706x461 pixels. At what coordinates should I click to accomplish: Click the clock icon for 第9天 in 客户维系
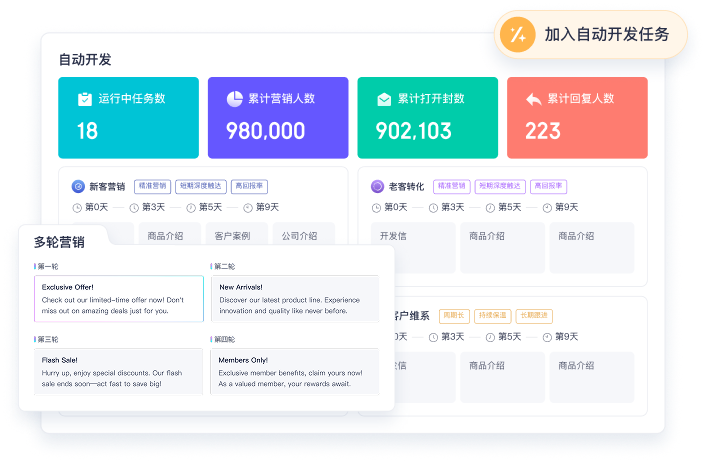(547, 338)
